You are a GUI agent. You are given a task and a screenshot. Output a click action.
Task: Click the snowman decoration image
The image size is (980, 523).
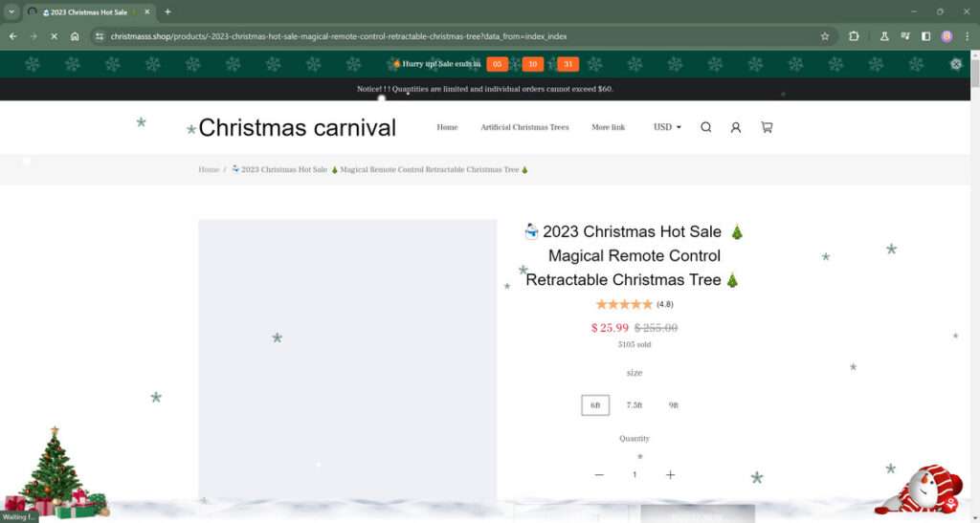(x=919, y=490)
